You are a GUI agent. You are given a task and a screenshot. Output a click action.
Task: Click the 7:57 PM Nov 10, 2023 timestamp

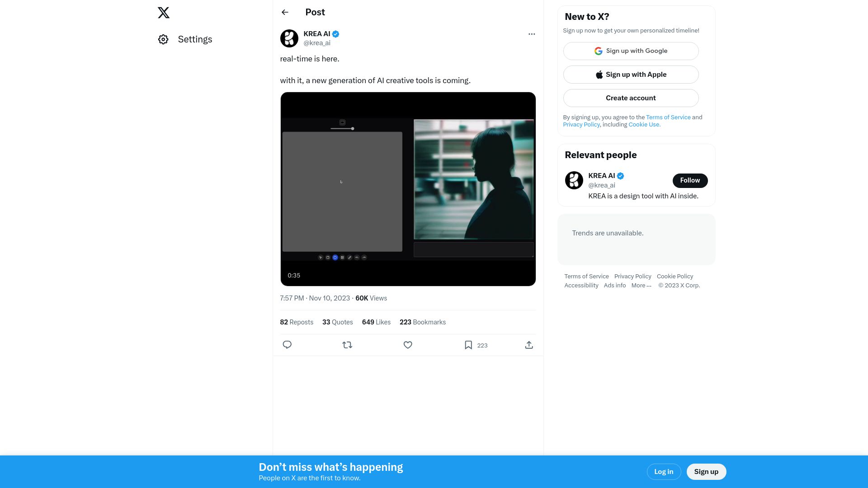pos(315,298)
